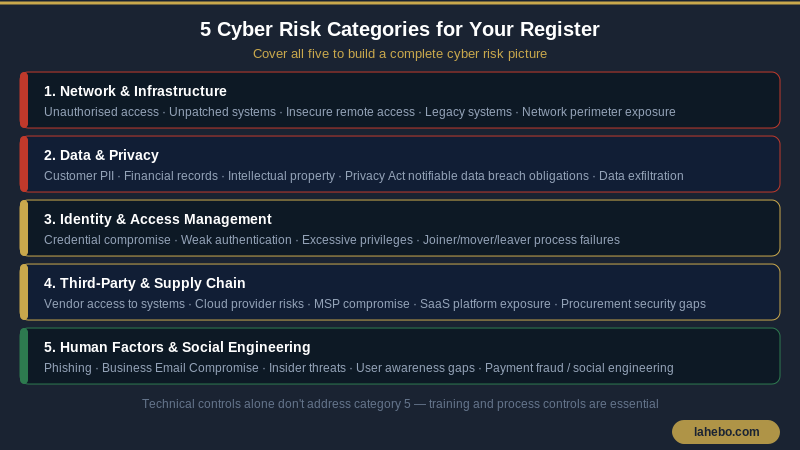
Task: Click the title '5 Cyber Risk Categories for Your Register'
Action: [399, 29]
